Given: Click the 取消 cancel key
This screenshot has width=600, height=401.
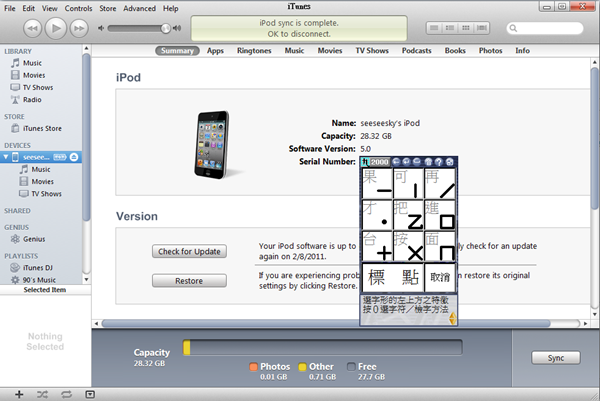Looking at the screenshot, I should click(x=440, y=277).
